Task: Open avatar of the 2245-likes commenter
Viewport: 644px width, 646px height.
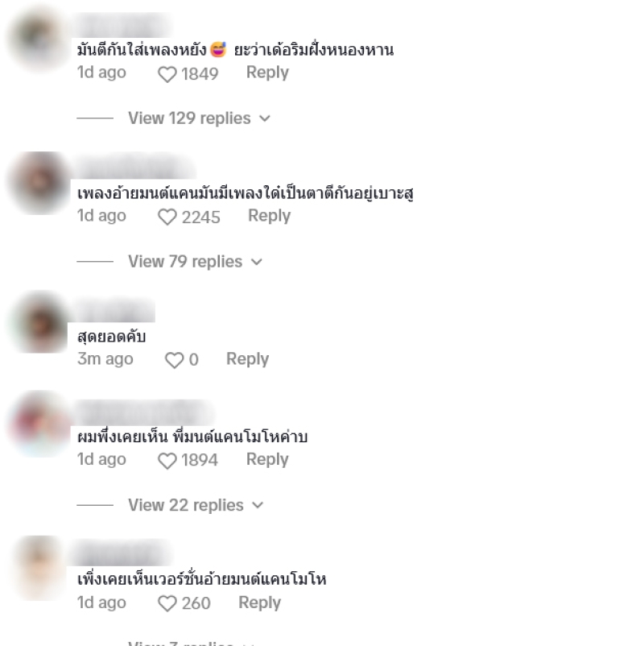Action: point(40,183)
